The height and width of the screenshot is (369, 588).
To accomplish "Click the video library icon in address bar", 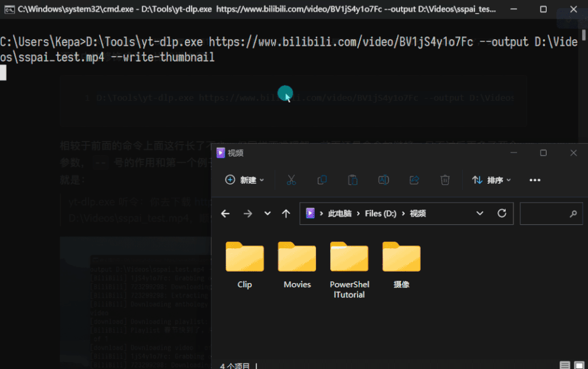I will 310,213.
